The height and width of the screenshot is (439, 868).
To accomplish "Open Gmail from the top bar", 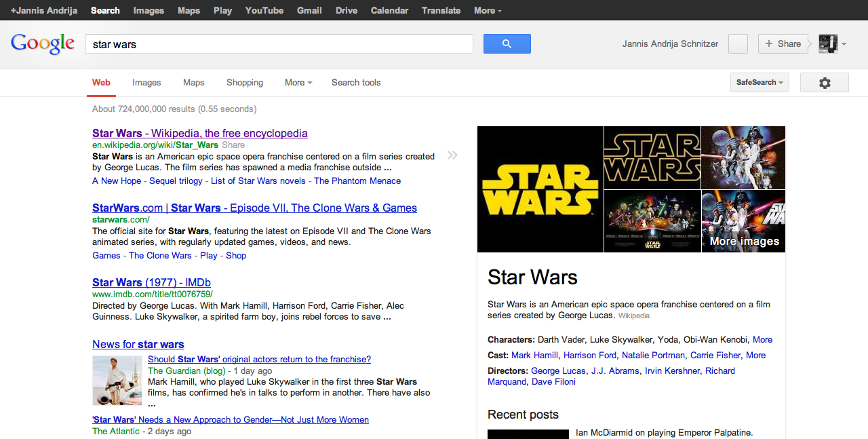I will 309,10.
